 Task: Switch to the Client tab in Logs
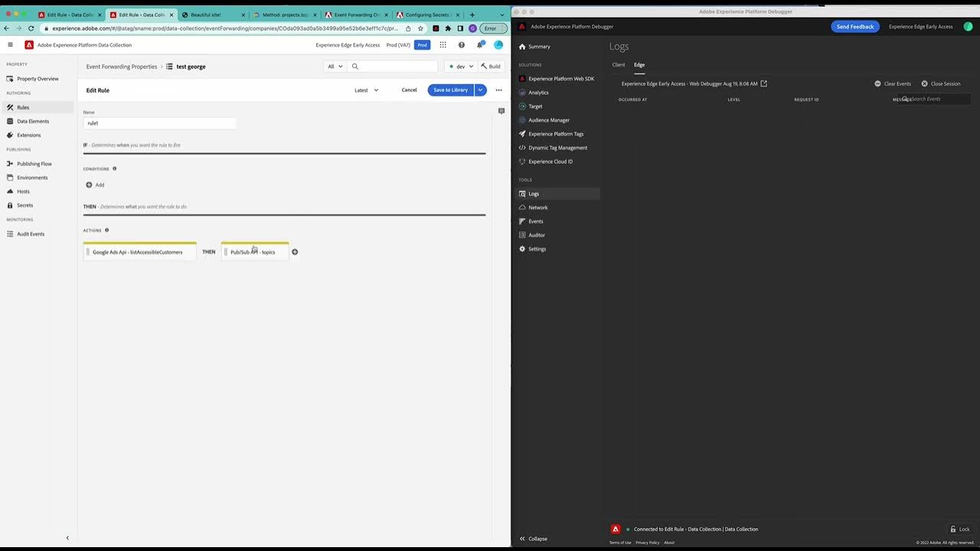[619, 64]
